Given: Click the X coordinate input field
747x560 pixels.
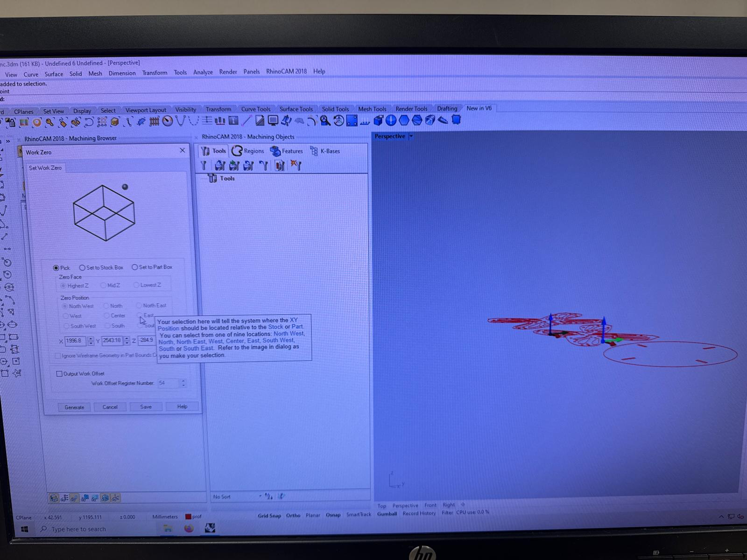Looking at the screenshot, I should (x=75, y=341).
